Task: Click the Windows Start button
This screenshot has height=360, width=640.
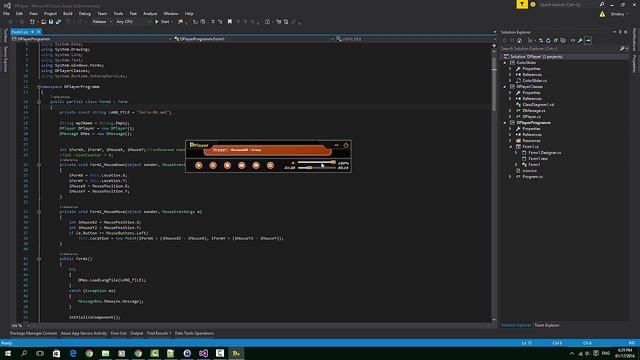Action: (8, 353)
